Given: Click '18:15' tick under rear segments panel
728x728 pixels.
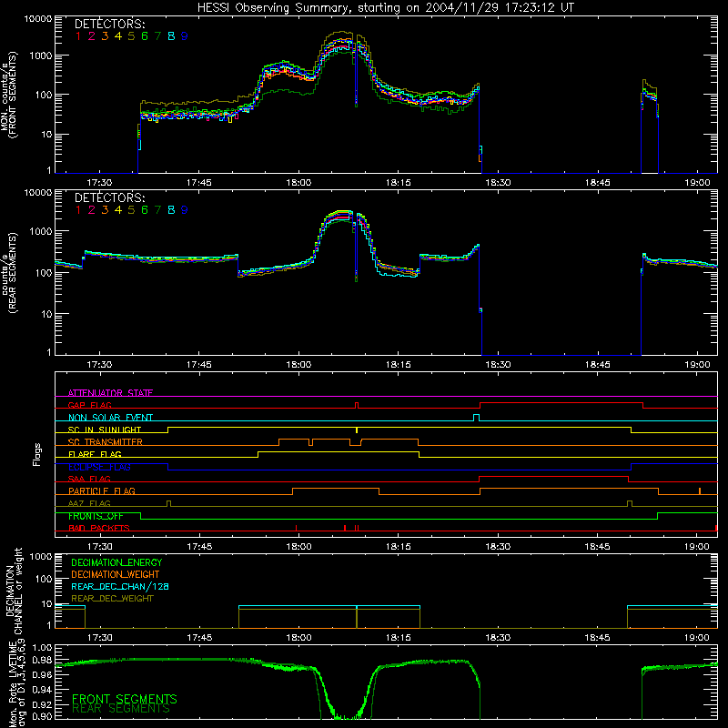Looking at the screenshot, I should [x=399, y=365].
